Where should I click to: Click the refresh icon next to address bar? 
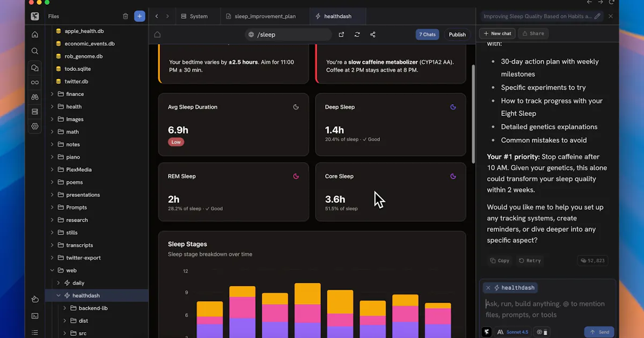(357, 34)
